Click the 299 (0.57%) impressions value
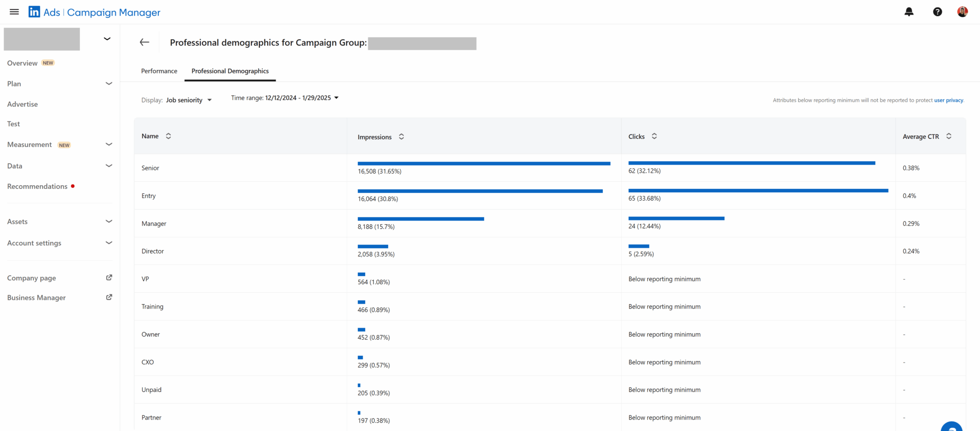The height and width of the screenshot is (431, 980). point(374,365)
